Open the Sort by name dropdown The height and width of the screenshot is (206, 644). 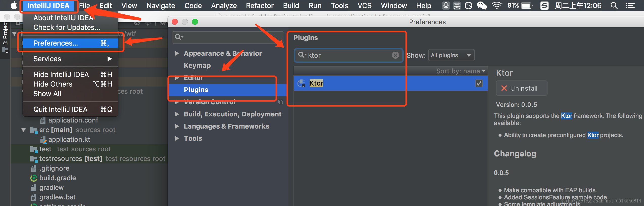click(x=461, y=71)
